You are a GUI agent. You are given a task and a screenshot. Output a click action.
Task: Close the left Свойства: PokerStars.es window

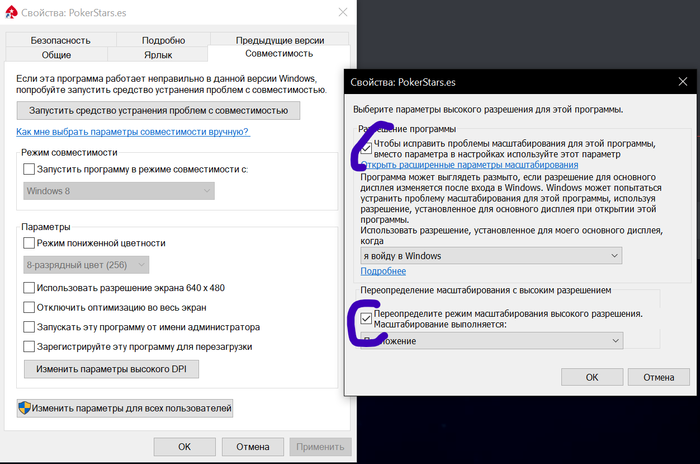click(x=343, y=12)
